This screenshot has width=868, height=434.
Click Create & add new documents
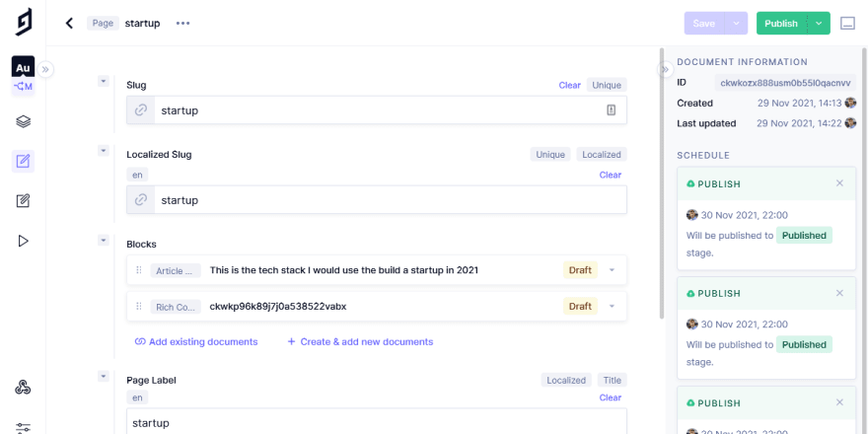tap(360, 342)
